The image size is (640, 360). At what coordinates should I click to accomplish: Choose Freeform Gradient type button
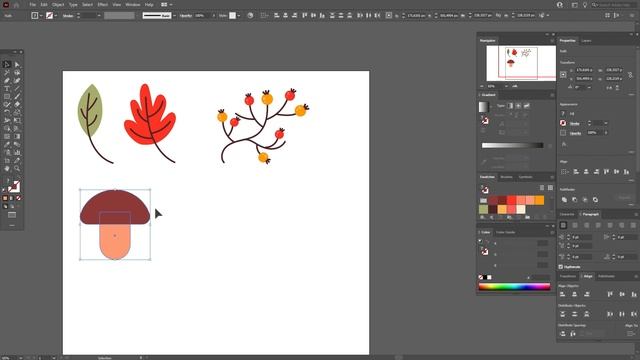(527, 106)
